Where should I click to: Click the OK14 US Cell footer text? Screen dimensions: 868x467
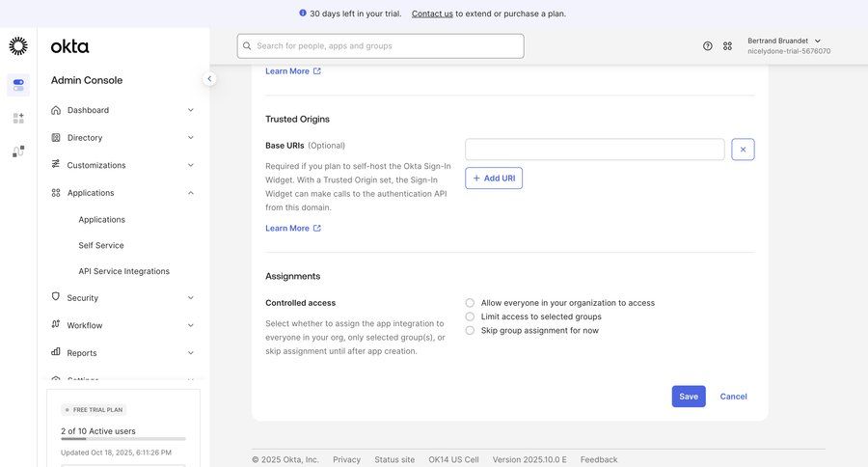click(453, 459)
